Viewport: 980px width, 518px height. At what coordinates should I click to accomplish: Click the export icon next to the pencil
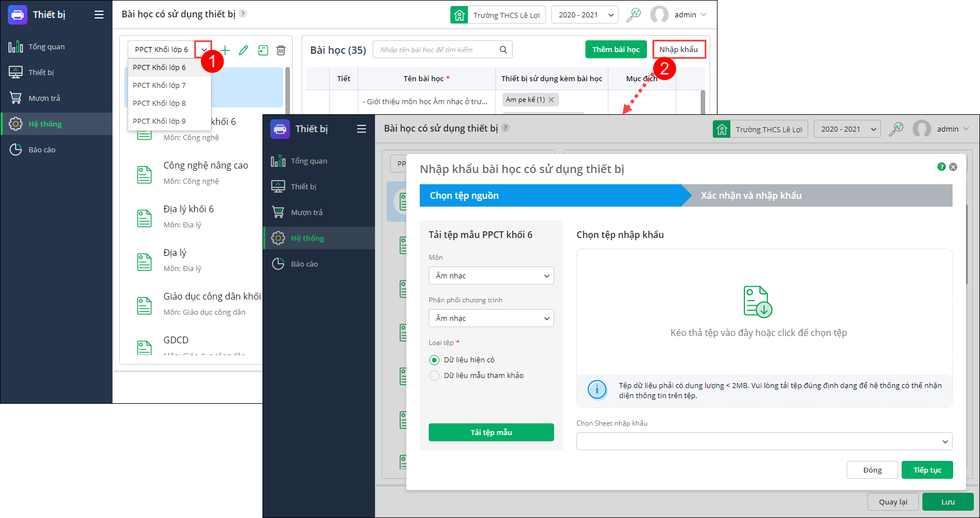[262, 50]
